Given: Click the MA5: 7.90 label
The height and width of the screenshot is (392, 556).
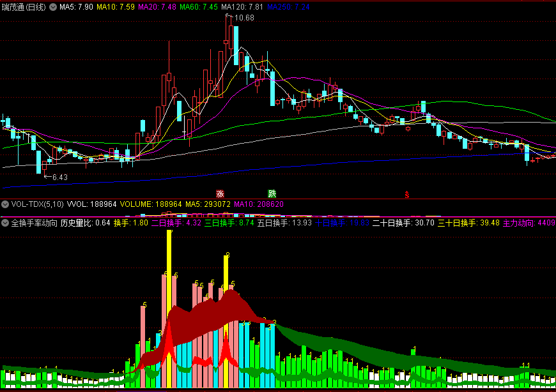Looking at the screenshot, I should [x=76, y=7].
